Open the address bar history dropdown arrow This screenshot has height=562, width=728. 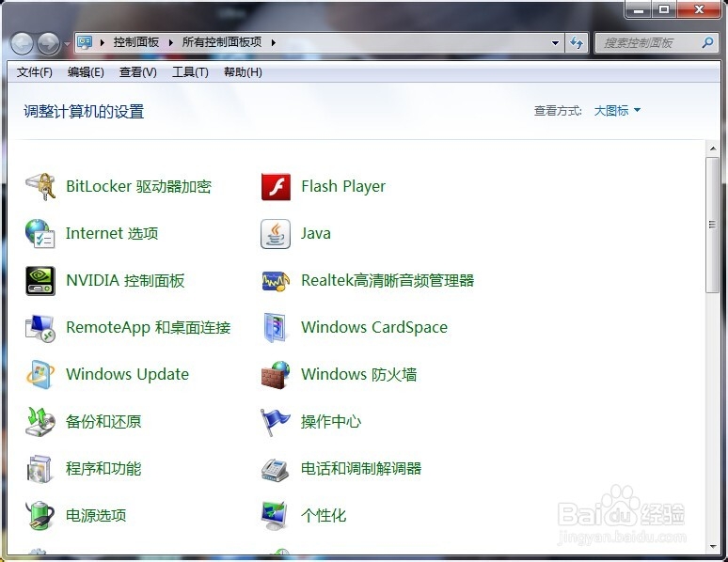click(555, 43)
